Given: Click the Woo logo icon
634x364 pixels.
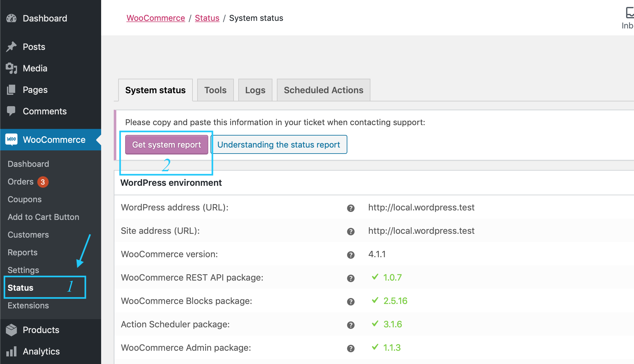Looking at the screenshot, I should (11, 139).
